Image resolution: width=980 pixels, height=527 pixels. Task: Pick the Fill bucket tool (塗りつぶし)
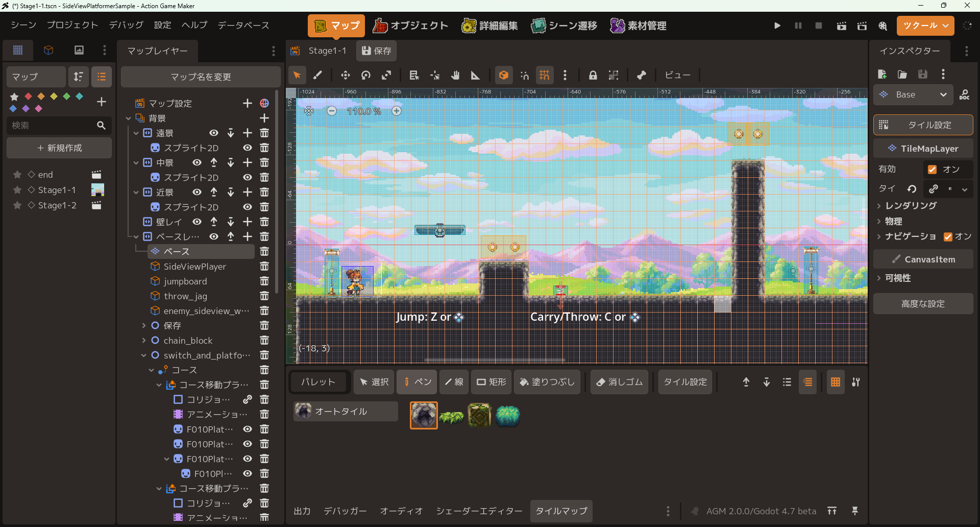pyautogui.click(x=547, y=382)
